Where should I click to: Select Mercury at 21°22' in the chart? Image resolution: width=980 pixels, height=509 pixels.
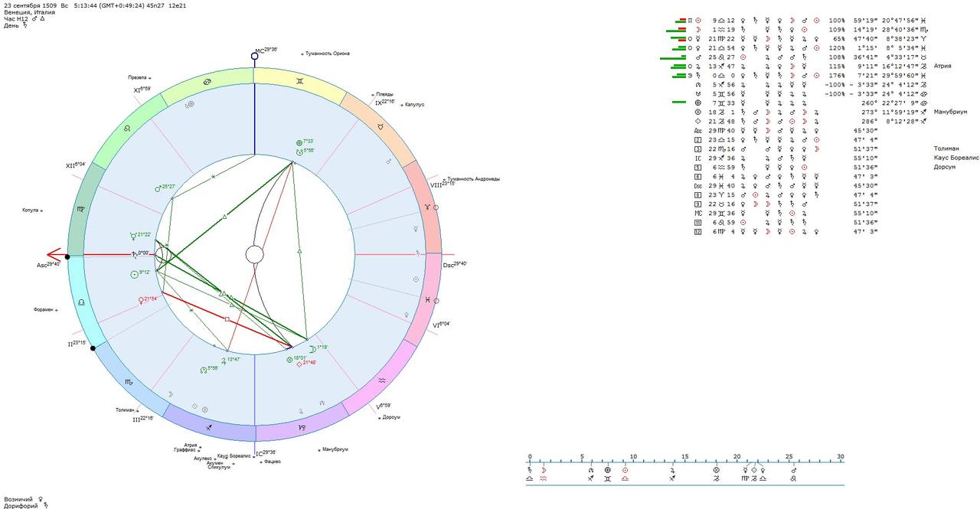click(133, 235)
